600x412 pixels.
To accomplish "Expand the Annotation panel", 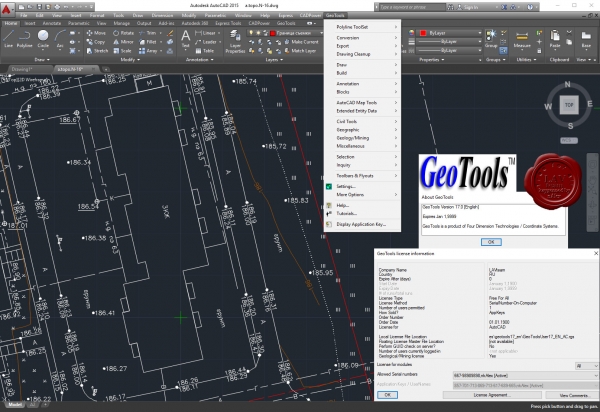I will point(199,60).
